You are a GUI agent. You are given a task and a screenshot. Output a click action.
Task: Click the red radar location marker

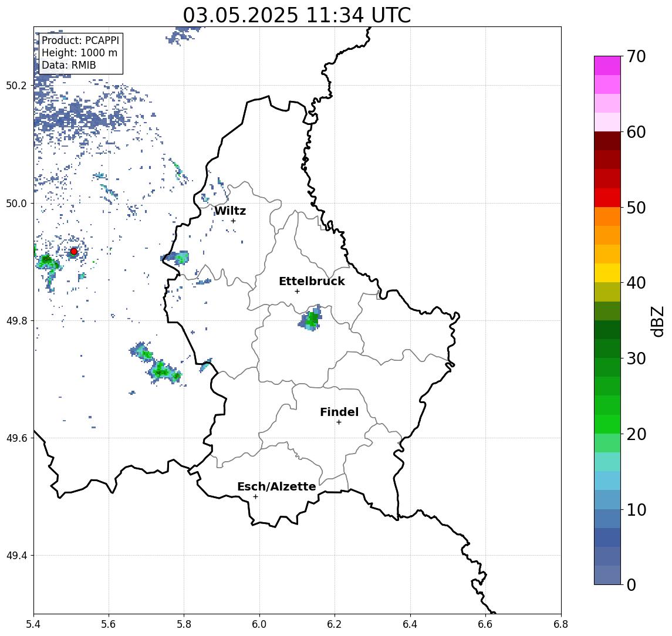74,251
